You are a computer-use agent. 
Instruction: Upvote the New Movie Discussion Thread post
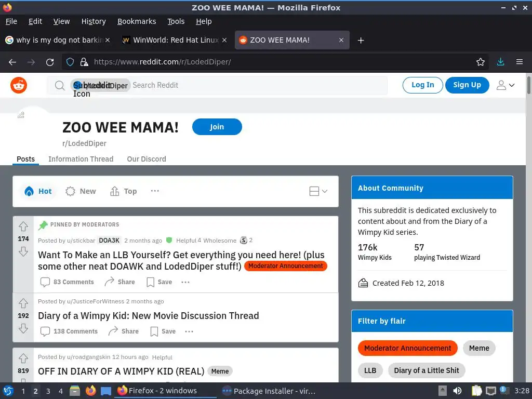tap(23, 303)
